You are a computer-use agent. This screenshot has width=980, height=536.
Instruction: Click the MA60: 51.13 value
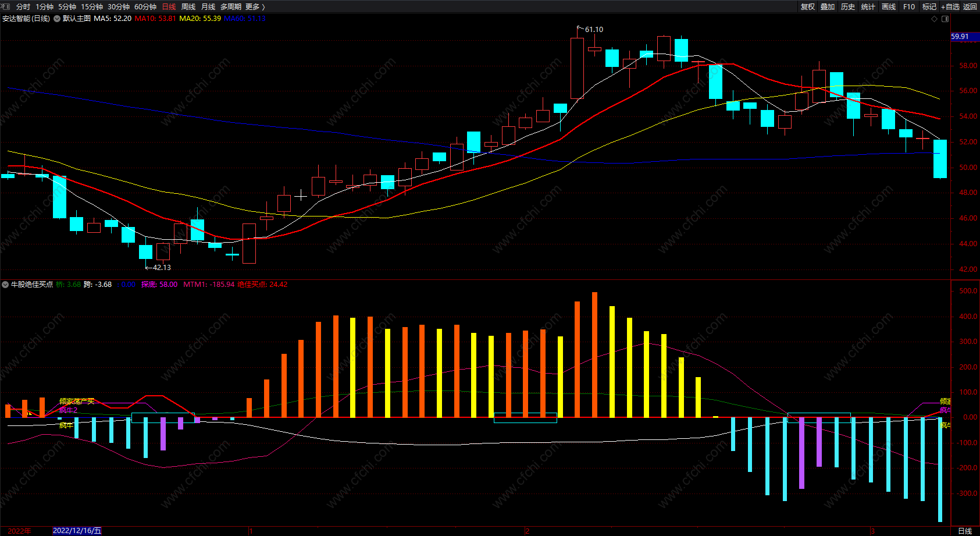[x=245, y=19]
